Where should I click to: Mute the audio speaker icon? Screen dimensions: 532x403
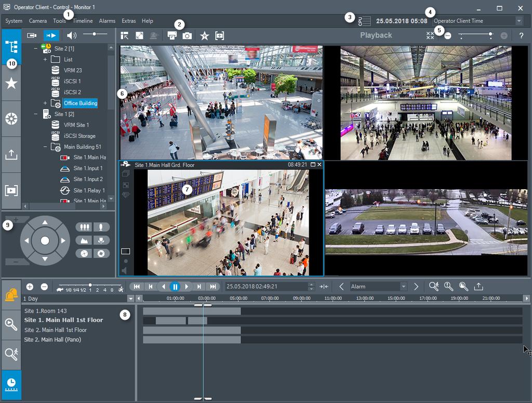point(71,35)
